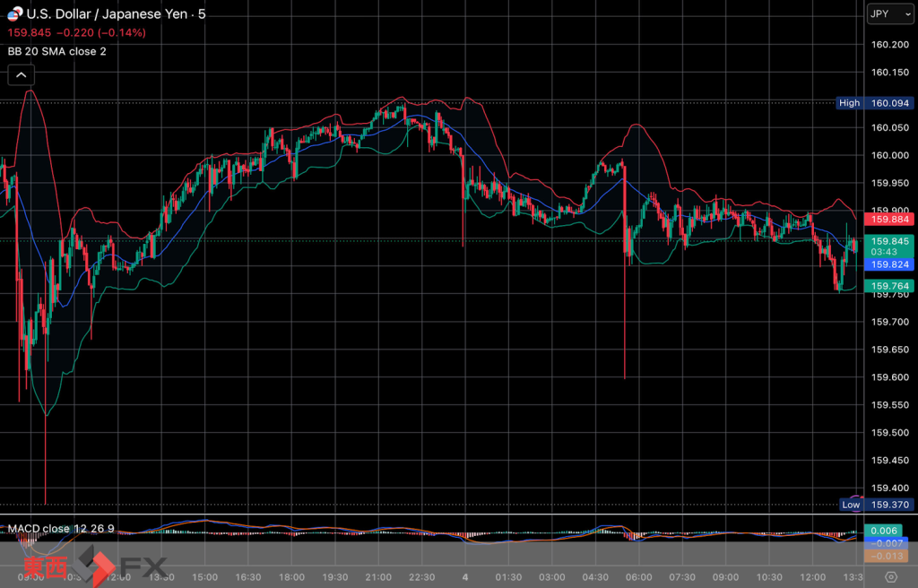This screenshot has height=588, width=918.
Task: Click the 22:30 time axis label
Action: [421, 577]
